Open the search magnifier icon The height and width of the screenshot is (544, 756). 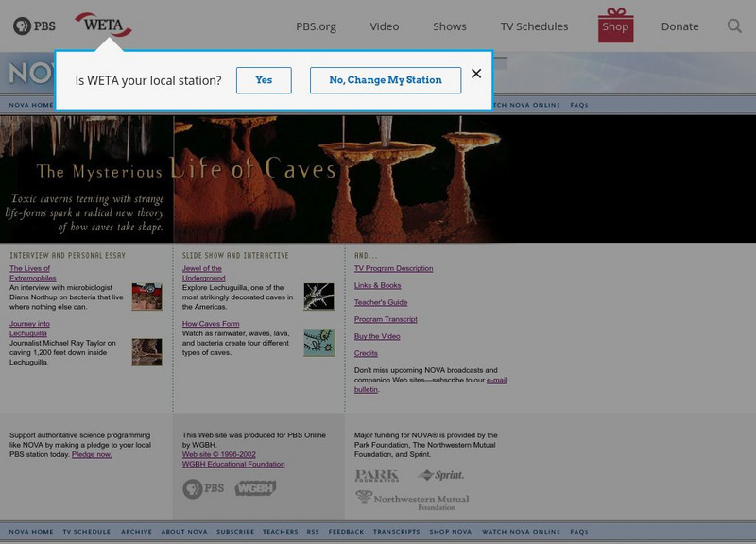click(734, 25)
